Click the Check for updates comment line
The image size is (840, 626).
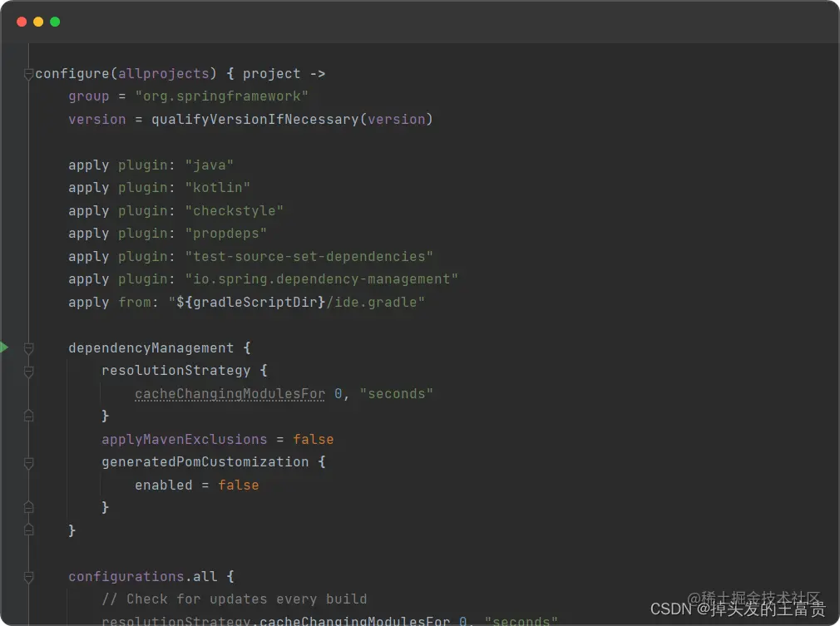click(234, 599)
